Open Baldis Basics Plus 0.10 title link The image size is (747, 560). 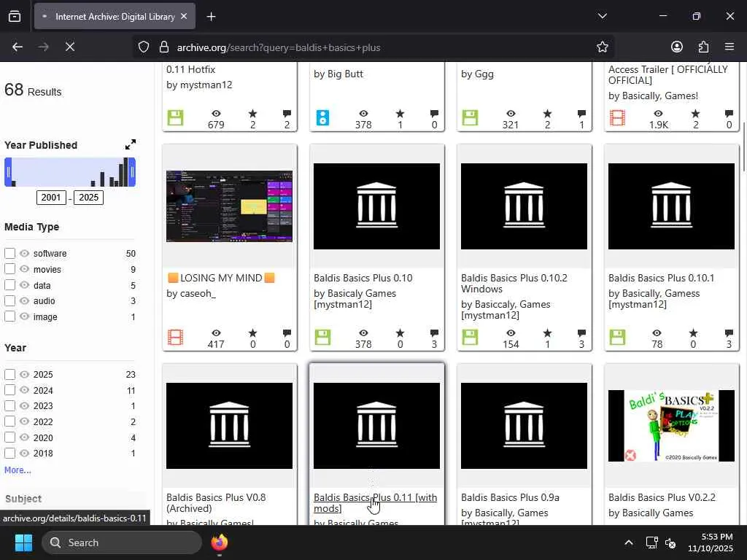pyautogui.click(x=363, y=278)
